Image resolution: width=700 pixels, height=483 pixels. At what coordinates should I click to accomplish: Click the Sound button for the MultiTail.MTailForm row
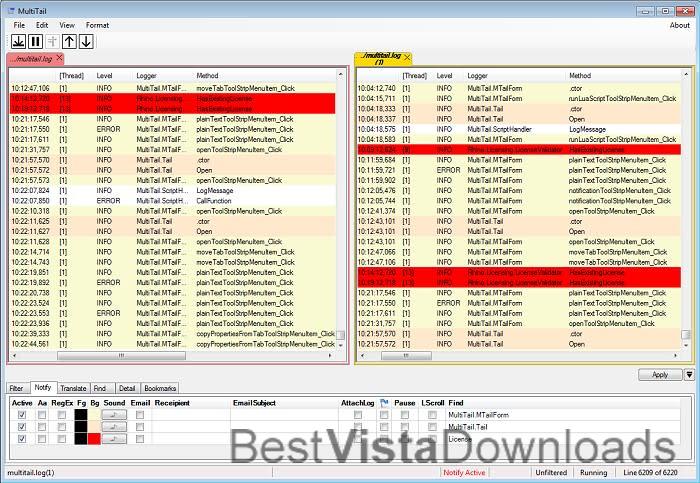[114, 415]
